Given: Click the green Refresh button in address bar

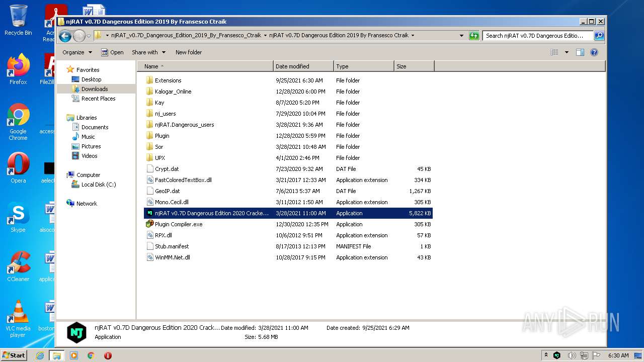Looking at the screenshot, I should [474, 36].
